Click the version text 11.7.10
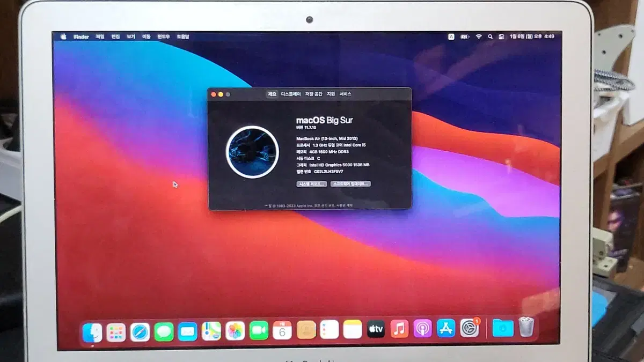This screenshot has height=362, width=644. (311, 128)
